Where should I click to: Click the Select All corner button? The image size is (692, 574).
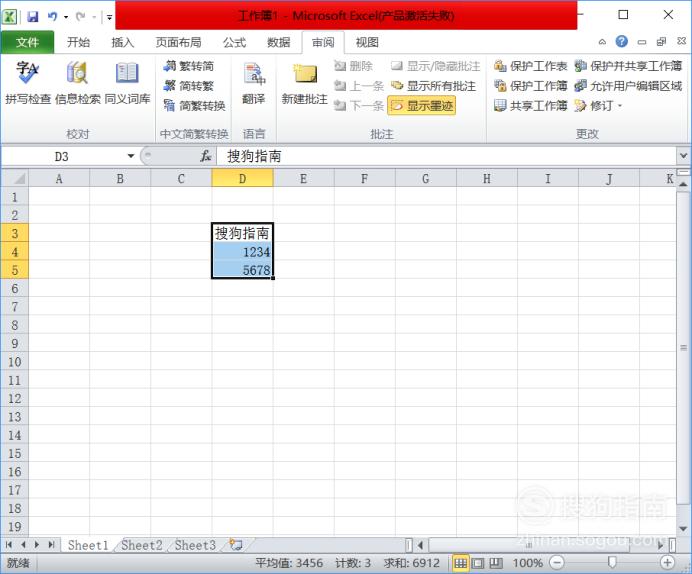coord(15,178)
